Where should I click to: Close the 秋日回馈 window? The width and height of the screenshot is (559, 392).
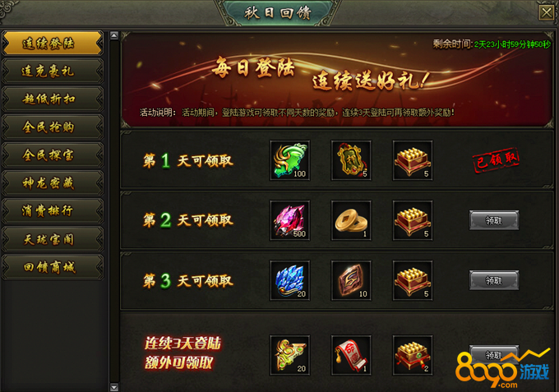point(546,13)
